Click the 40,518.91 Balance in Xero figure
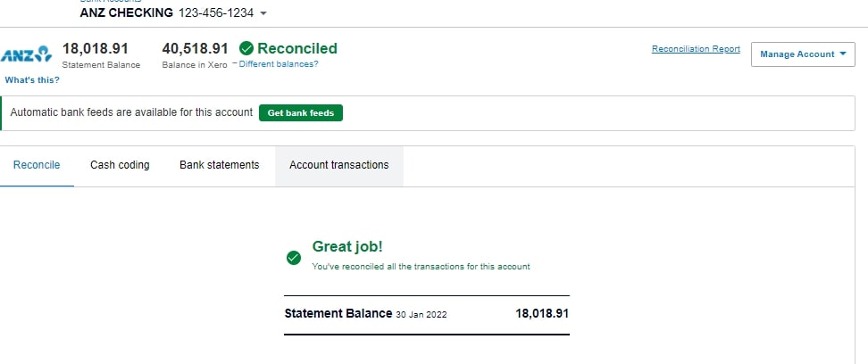Viewport: 868px width, 364px height. pyautogui.click(x=195, y=48)
